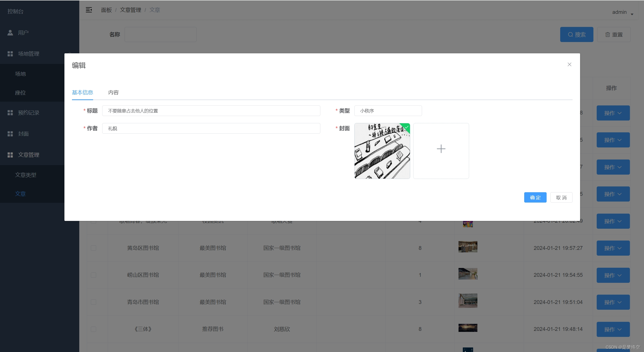The height and width of the screenshot is (352, 644).
Task: Open 场地 submenu item in sidebar
Action: [x=20, y=74]
